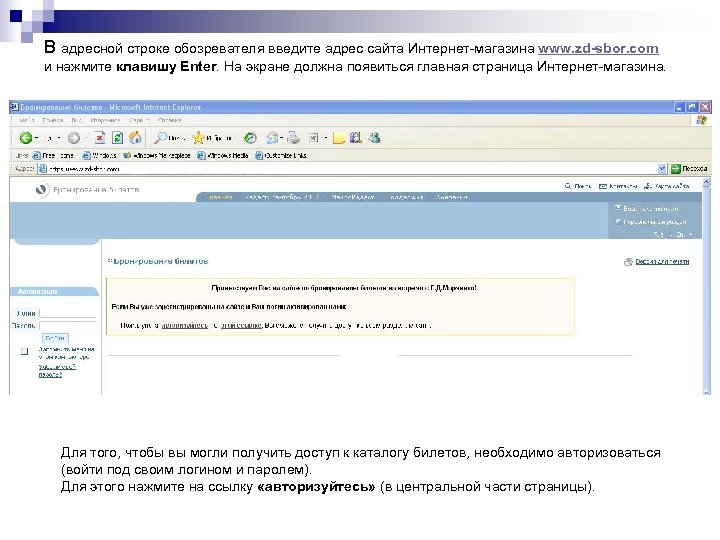
Task: Click the Messenger people toolbar icon
Action: pyautogui.click(x=375, y=138)
